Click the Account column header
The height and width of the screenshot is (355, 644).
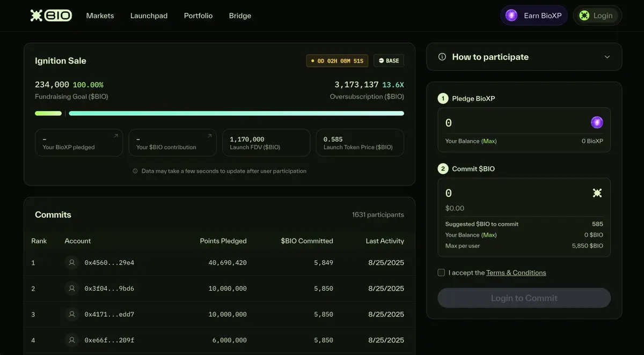[78, 241]
